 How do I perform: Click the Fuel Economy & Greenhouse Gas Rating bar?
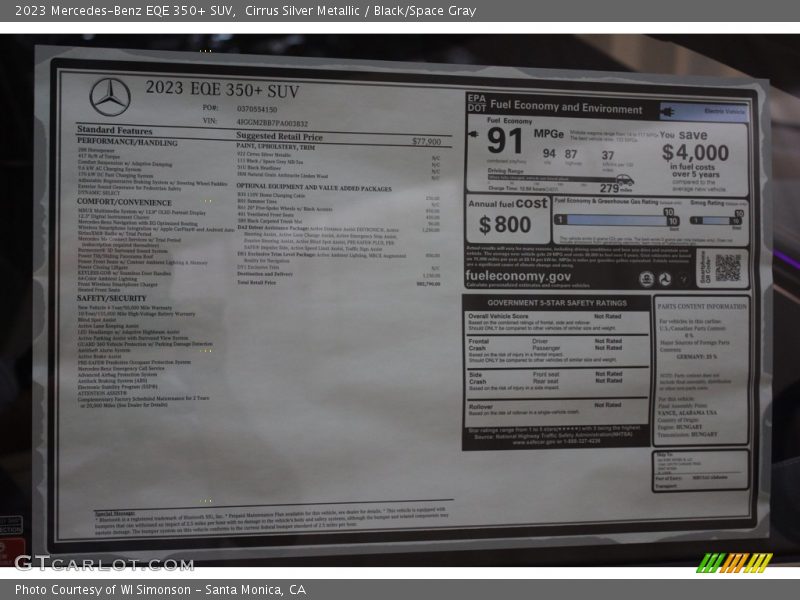point(617,220)
